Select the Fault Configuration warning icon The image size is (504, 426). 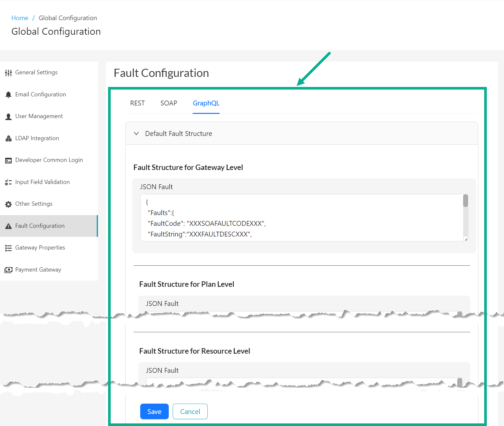8,226
